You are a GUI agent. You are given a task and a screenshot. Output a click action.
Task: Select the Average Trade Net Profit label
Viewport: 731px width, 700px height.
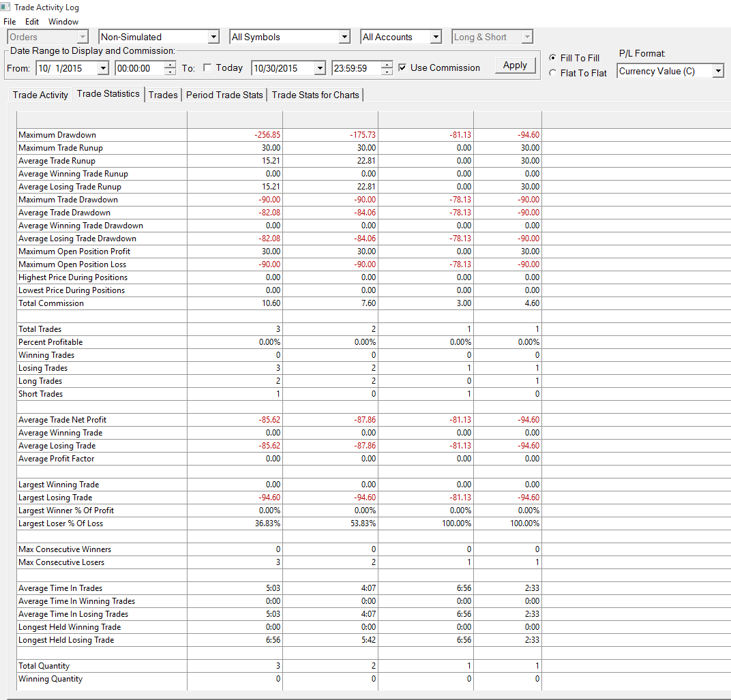tap(63, 421)
